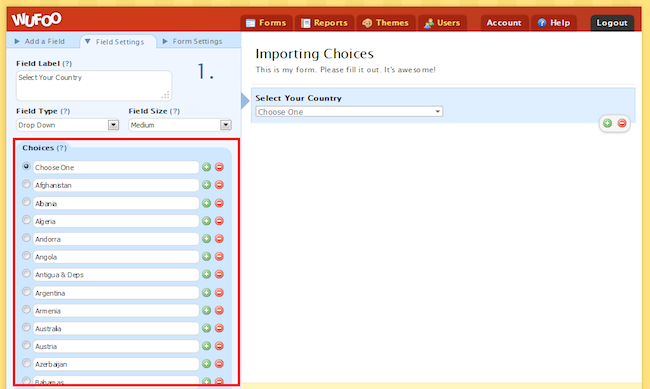Go to the Account page

[x=504, y=23]
